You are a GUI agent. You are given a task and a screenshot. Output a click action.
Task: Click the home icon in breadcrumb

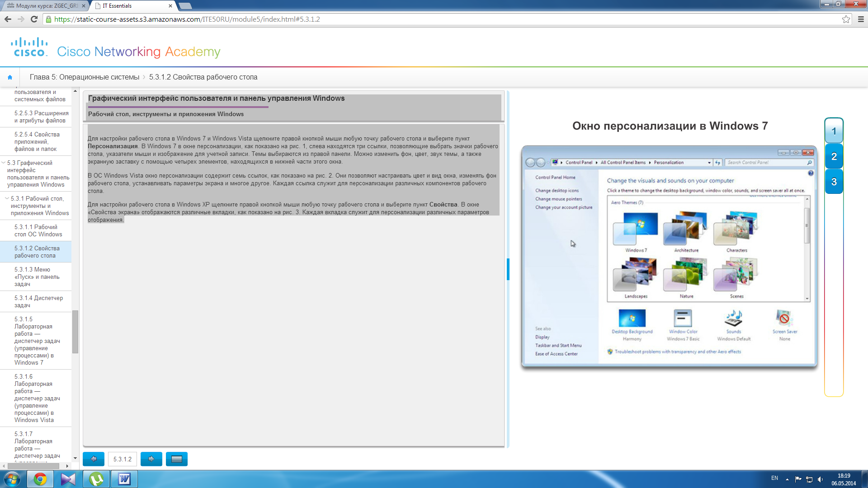tap(10, 77)
